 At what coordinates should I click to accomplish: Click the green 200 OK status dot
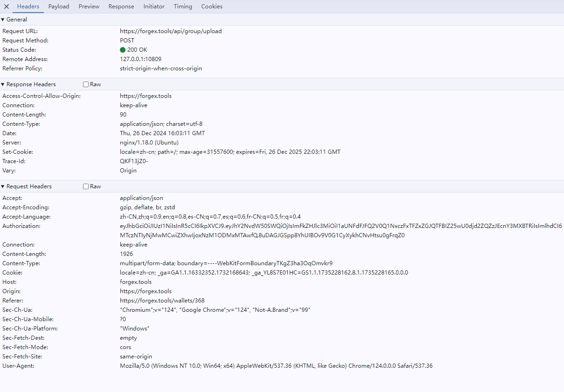[x=123, y=50]
